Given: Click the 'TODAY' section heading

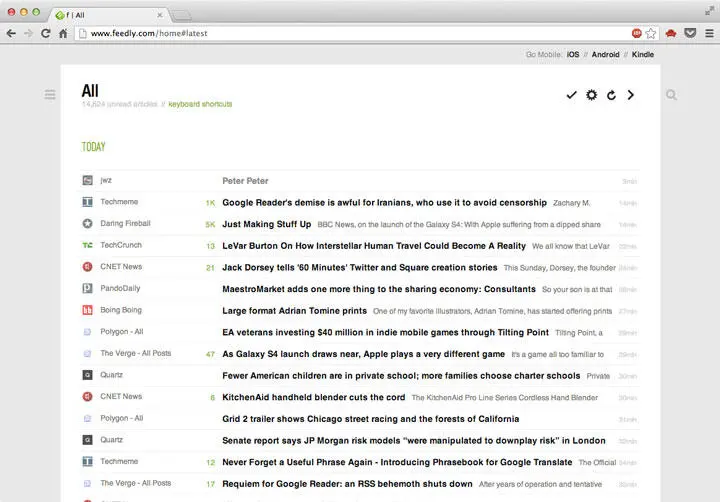Looking at the screenshot, I should pyautogui.click(x=93, y=147).
